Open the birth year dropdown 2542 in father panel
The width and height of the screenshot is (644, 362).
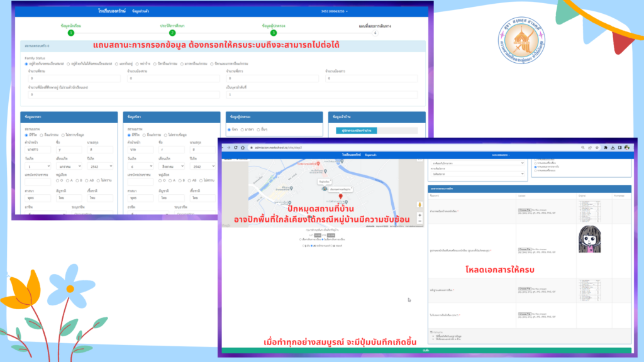203,166
